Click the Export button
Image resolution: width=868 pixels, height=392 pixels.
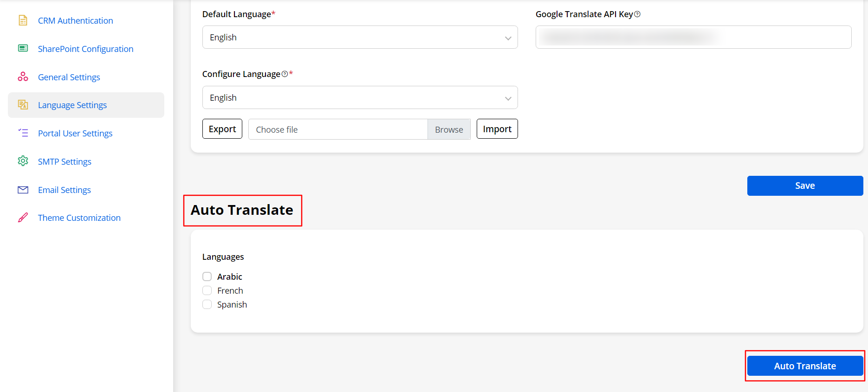[222, 129]
